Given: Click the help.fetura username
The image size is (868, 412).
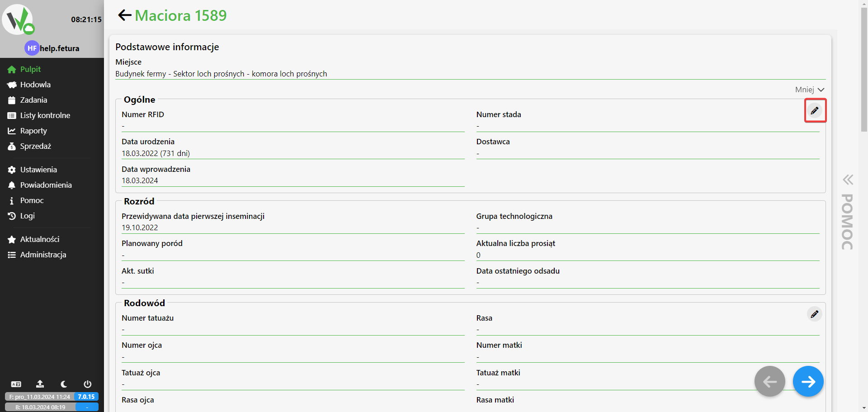Looking at the screenshot, I should click(x=59, y=48).
